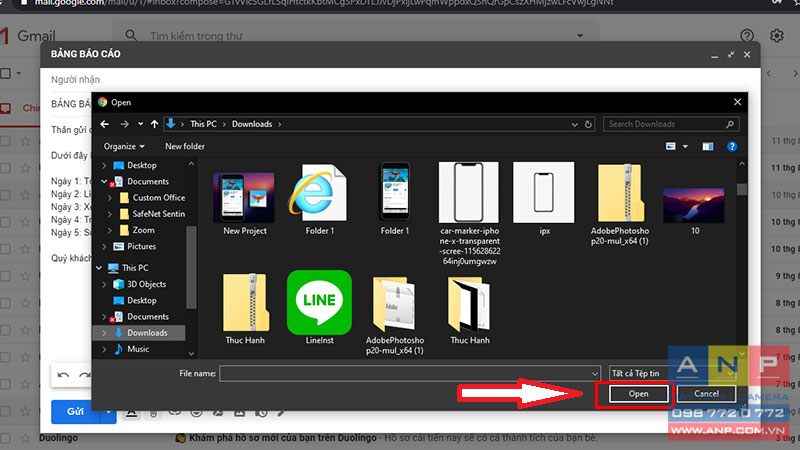Open view options dropdown arrow
800x450 pixels.
tap(685, 146)
